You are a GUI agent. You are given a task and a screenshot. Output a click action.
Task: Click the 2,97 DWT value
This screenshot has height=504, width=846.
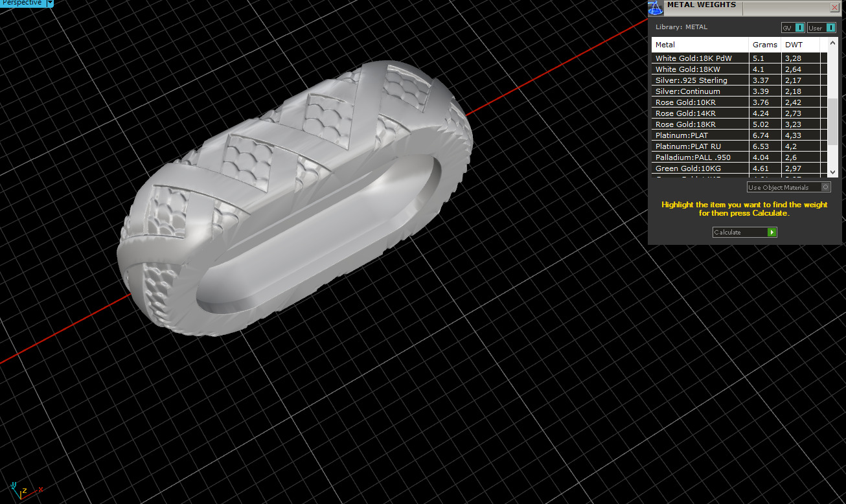pyautogui.click(x=792, y=168)
